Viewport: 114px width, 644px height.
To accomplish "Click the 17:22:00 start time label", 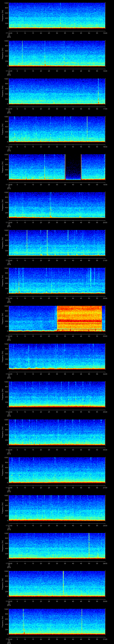I will point(9,336).
